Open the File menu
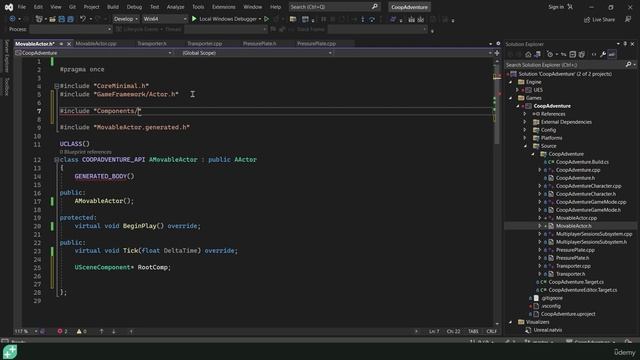 pyautogui.click(x=22, y=7)
